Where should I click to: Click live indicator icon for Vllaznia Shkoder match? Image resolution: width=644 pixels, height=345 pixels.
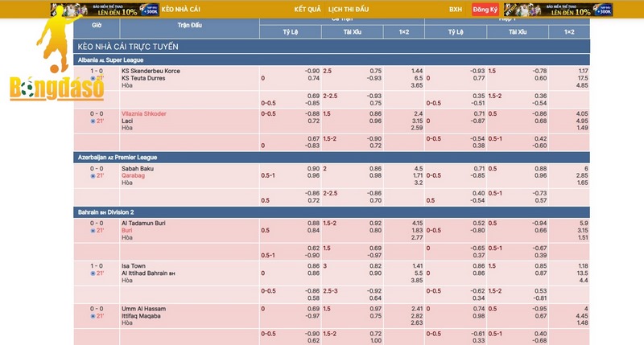pos(93,121)
